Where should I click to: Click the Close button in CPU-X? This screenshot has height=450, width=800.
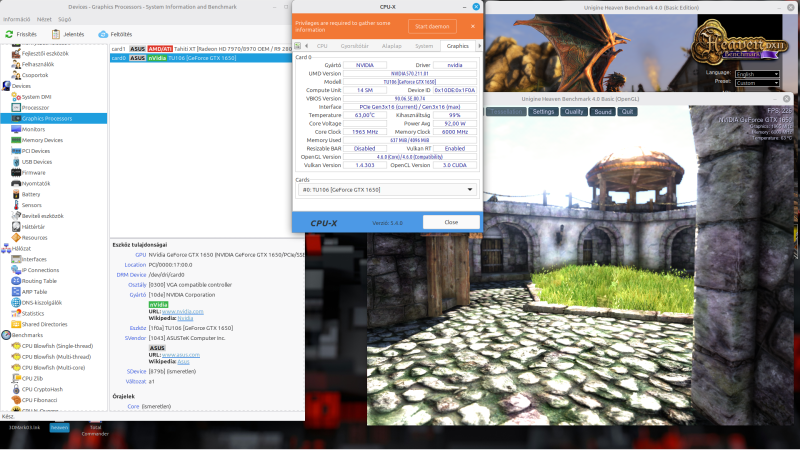(x=451, y=222)
